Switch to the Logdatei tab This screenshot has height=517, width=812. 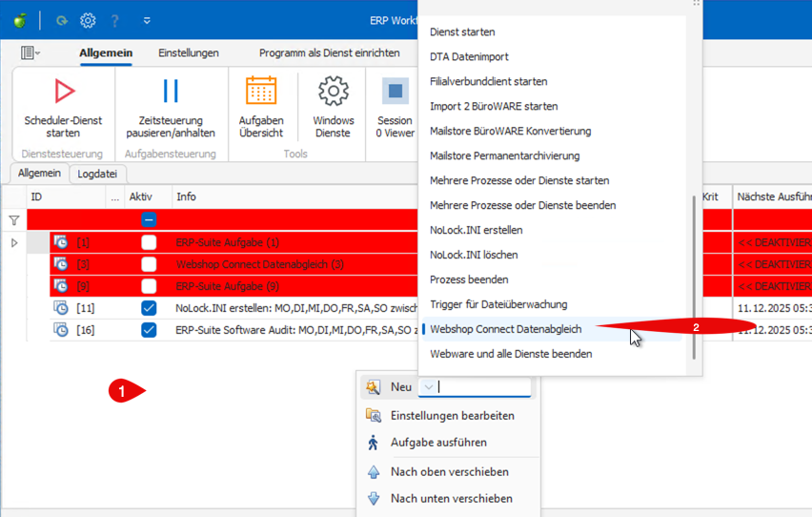tap(97, 174)
